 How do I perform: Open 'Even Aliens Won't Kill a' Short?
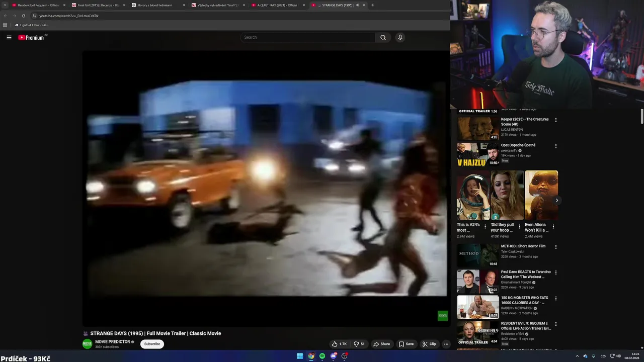541,196
